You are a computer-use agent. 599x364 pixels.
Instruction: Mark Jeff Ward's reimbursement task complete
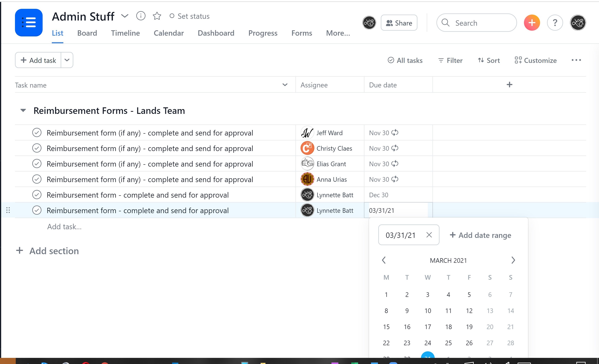point(37,133)
